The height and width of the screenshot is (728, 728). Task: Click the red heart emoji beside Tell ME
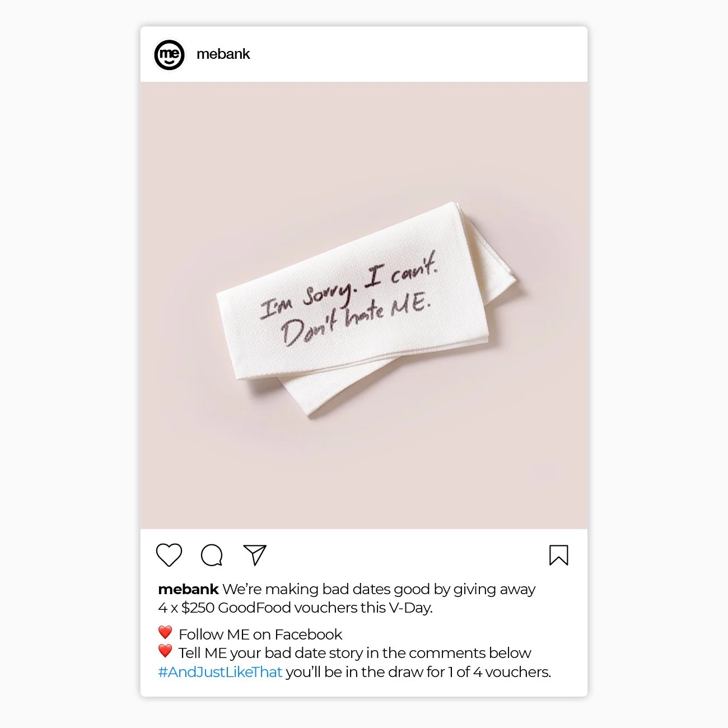(165, 651)
